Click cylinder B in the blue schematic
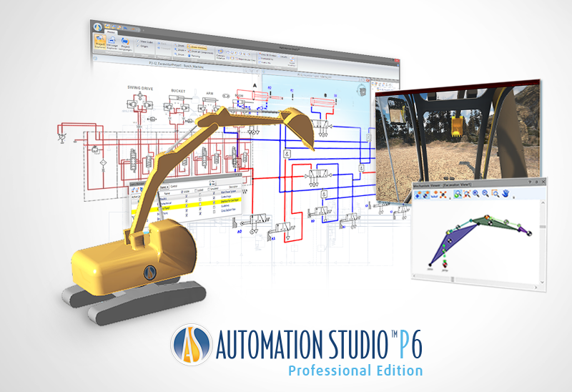Screen dimensions: 572x392 click(323, 102)
